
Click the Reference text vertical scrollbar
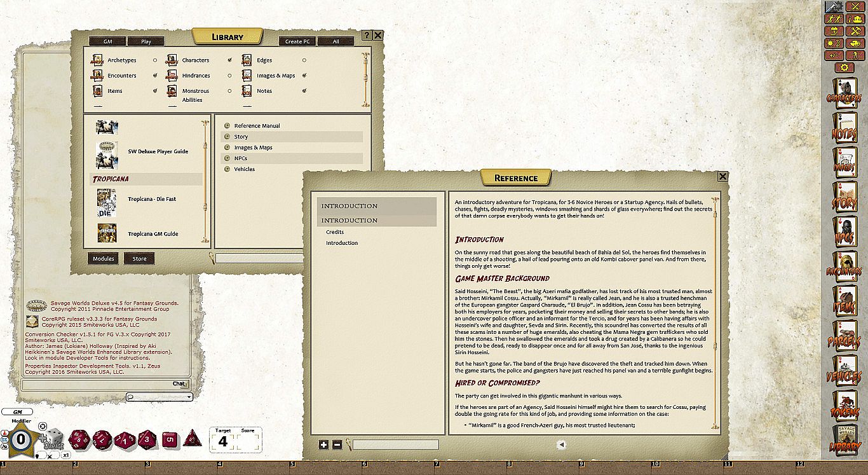[715, 313]
